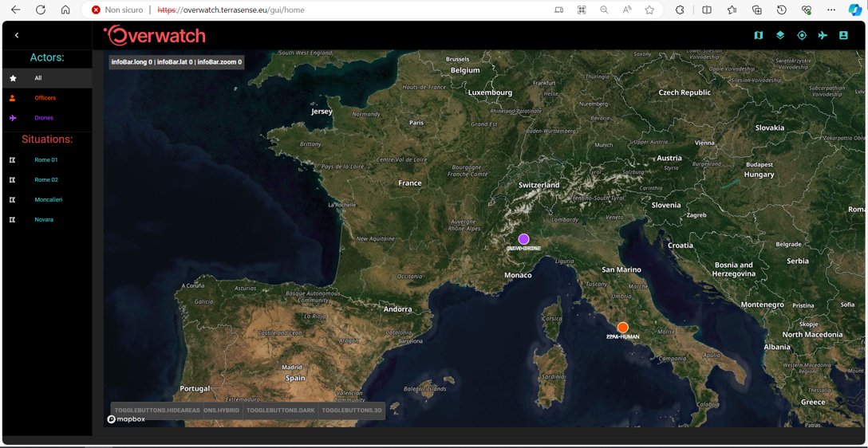
Task: Toggle the HIDEAREAS map button
Action: 156,411
